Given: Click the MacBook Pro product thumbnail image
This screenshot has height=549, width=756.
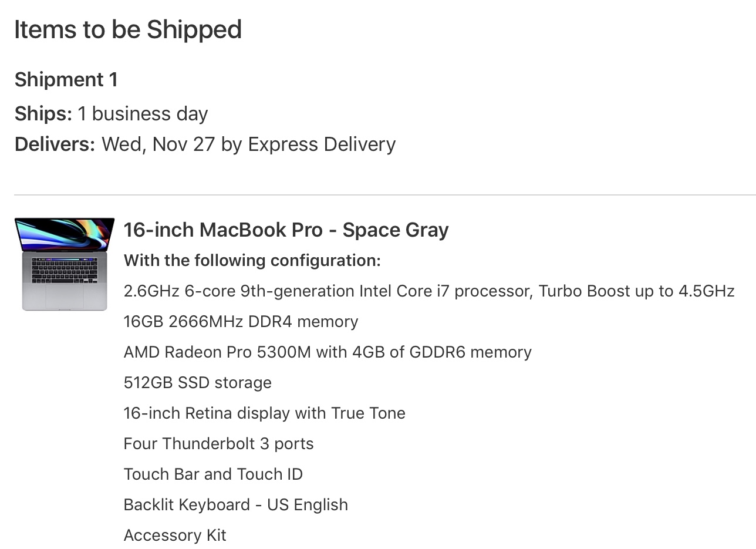Looking at the screenshot, I should click(x=65, y=264).
